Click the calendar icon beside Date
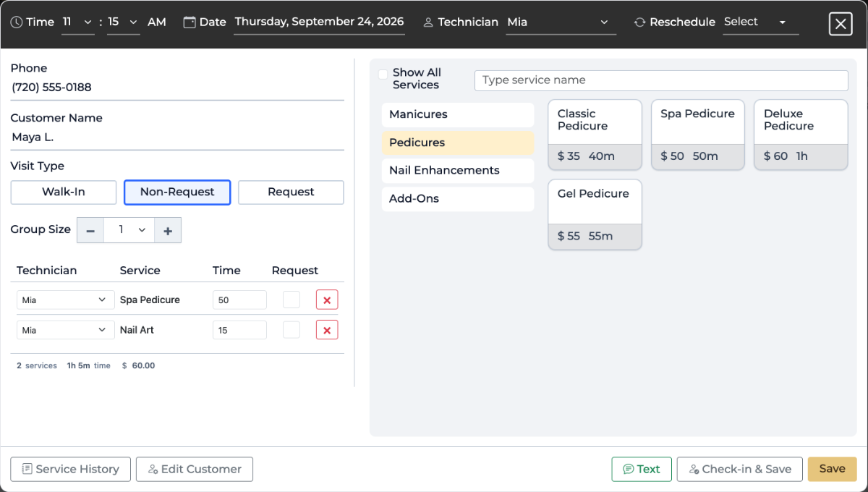The height and width of the screenshot is (492, 868). click(x=190, y=22)
